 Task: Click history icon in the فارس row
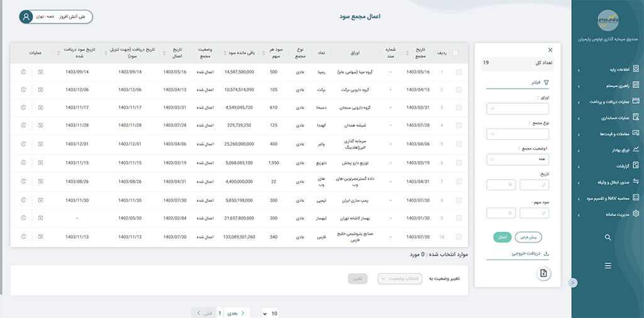coord(23,237)
